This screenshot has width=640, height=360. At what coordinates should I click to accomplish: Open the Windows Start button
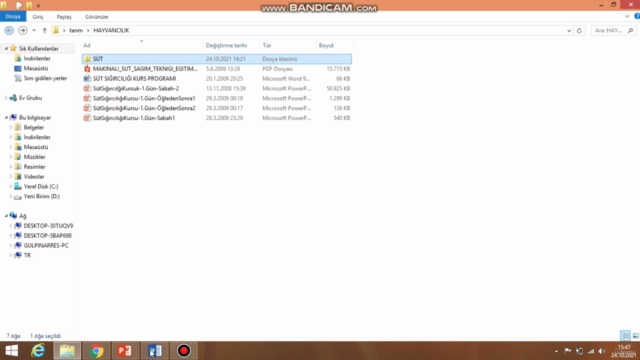click(12, 351)
